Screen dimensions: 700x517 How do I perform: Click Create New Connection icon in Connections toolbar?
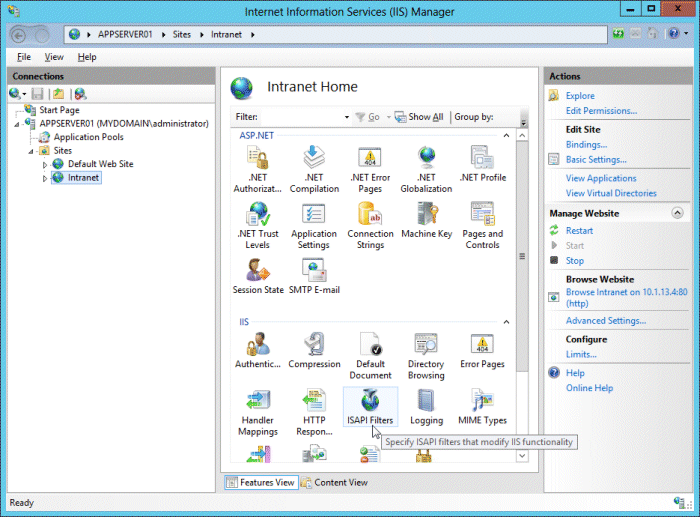(x=14, y=93)
